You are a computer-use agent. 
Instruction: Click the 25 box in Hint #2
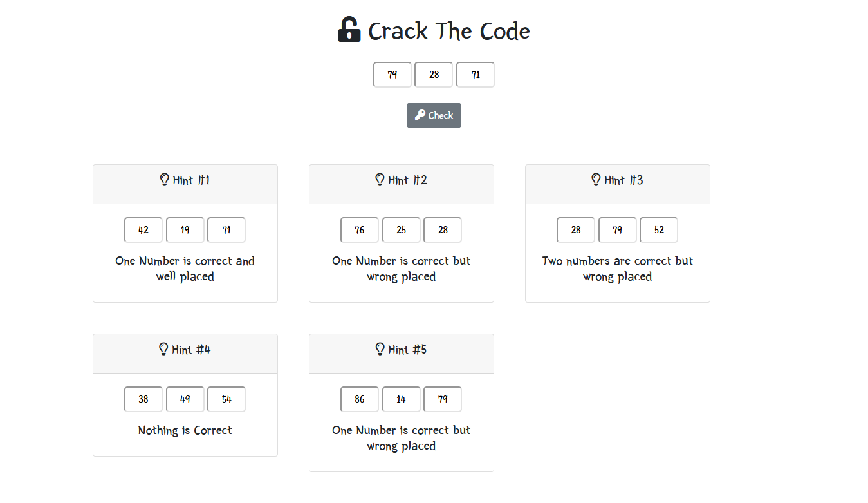pyautogui.click(x=402, y=230)
